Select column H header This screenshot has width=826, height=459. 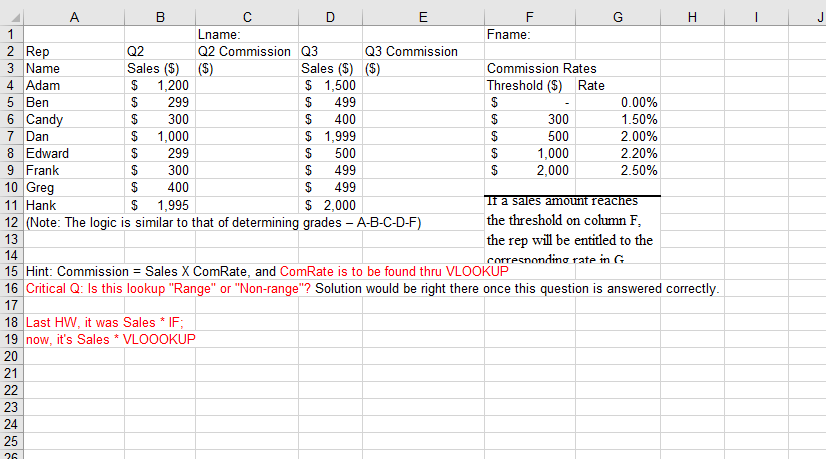click(692, 17)
